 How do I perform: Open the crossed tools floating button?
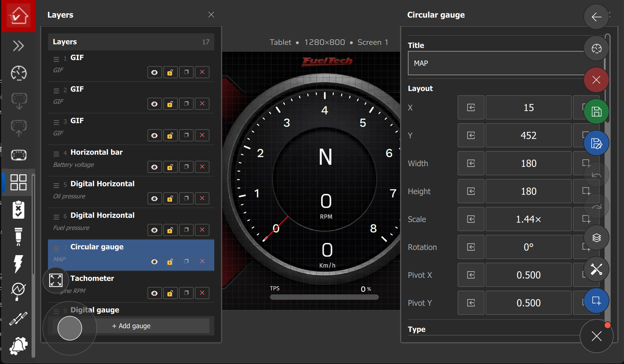(x=596, y=269)
